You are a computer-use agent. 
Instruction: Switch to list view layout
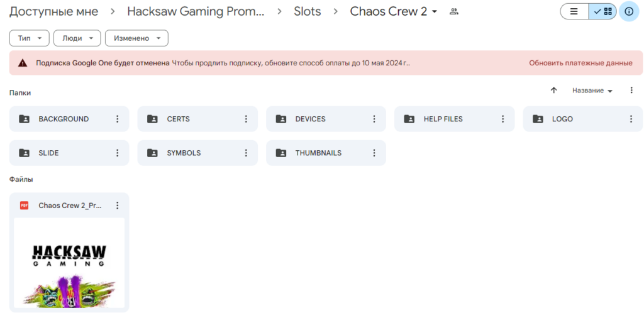click(x=574, y=11)
